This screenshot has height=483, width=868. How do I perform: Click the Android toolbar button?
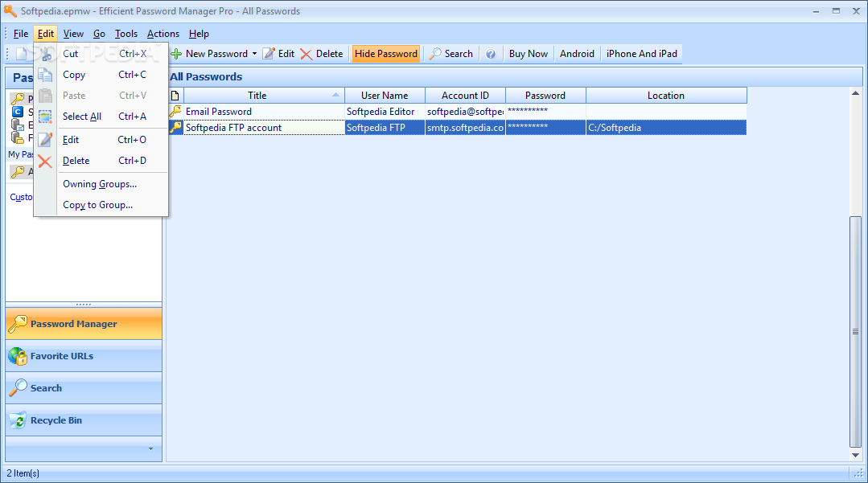click(577, 54)
